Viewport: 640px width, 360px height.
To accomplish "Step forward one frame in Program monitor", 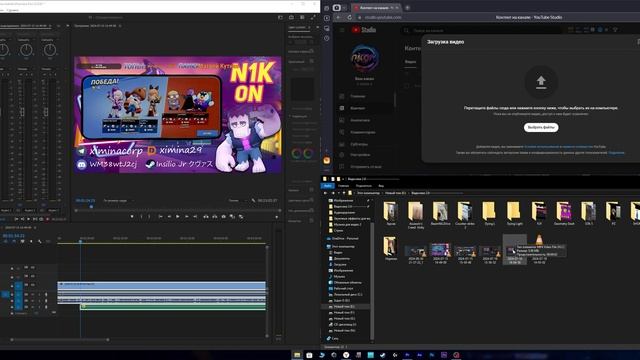I will click(187, 216).
